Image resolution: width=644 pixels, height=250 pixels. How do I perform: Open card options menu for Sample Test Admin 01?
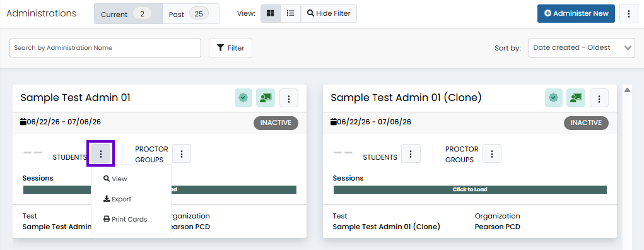[289, 98]
